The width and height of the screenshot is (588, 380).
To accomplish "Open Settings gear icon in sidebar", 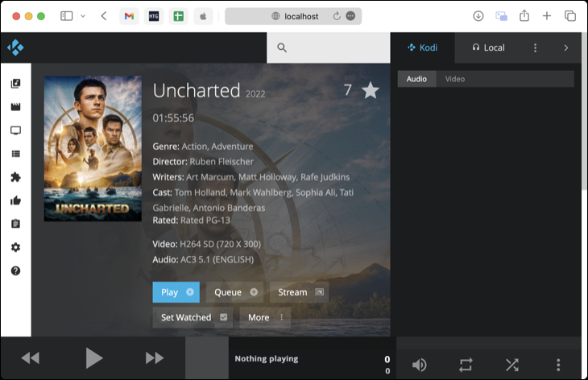I will (16, 247).
